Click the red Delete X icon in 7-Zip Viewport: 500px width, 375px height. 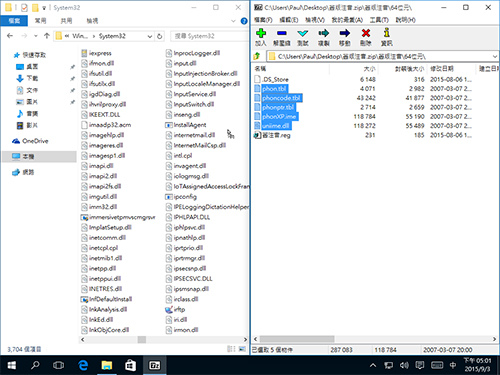pyautogui.click(x=366, y=33)
